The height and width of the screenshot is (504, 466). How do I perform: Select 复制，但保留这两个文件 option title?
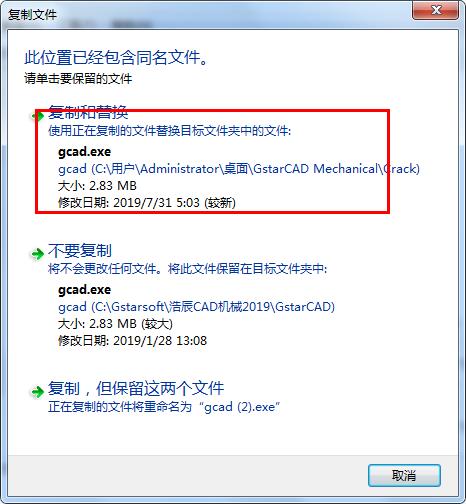[136, 388]
